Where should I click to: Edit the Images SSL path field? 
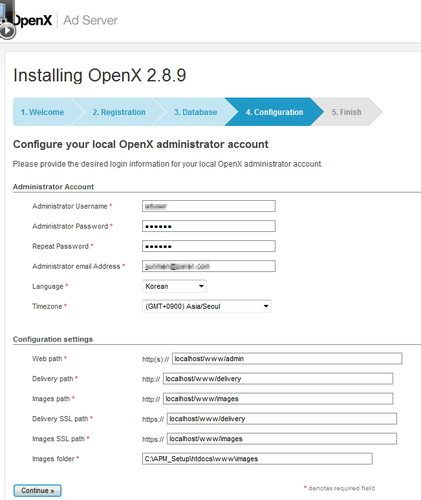(x=282, y=439)
